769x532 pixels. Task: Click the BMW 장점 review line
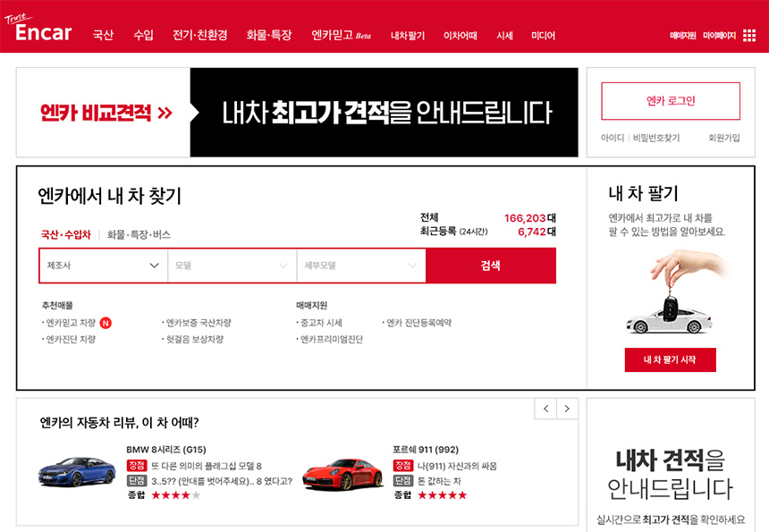195,465
